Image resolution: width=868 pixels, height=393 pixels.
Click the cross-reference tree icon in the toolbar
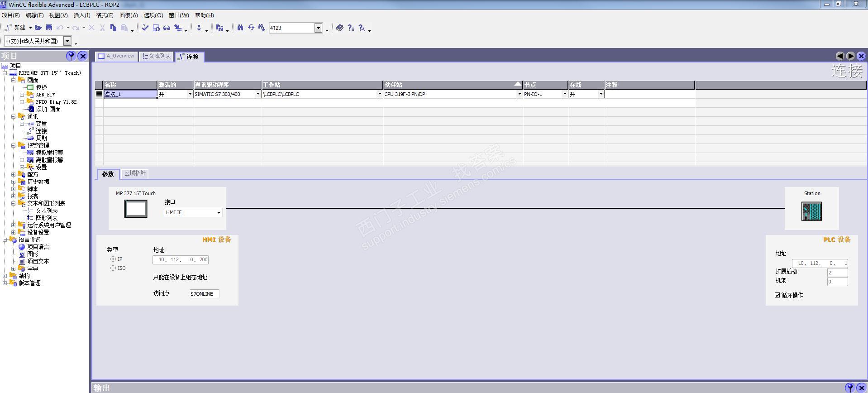219,28
